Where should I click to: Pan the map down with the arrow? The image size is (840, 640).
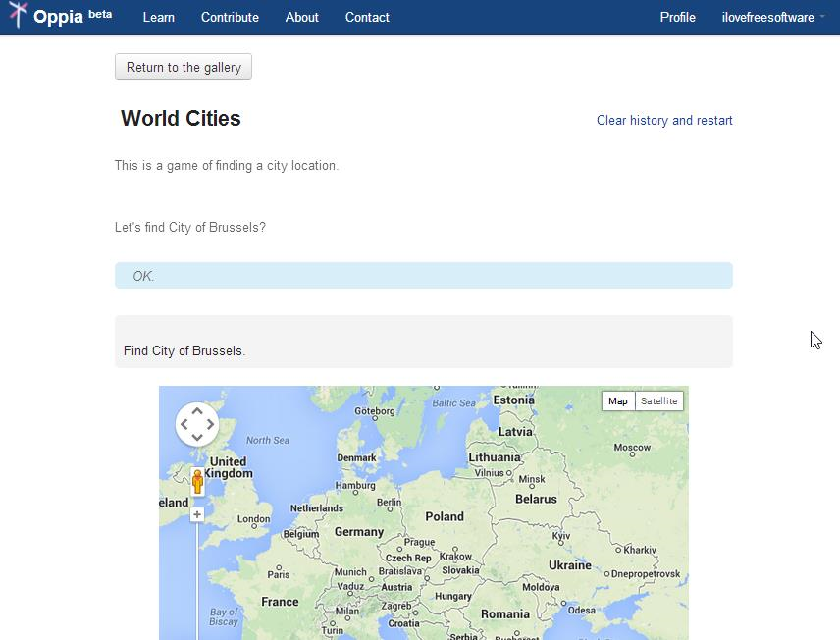pos(197,438)
